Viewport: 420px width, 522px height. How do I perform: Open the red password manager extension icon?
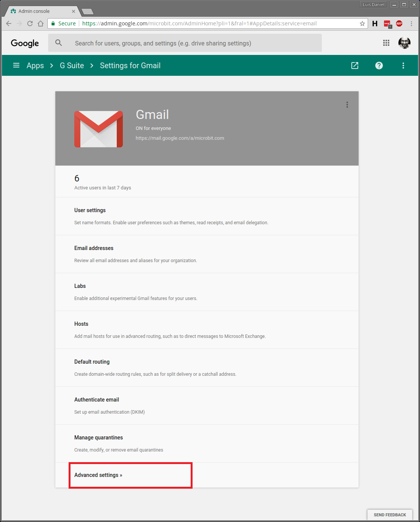387,24
